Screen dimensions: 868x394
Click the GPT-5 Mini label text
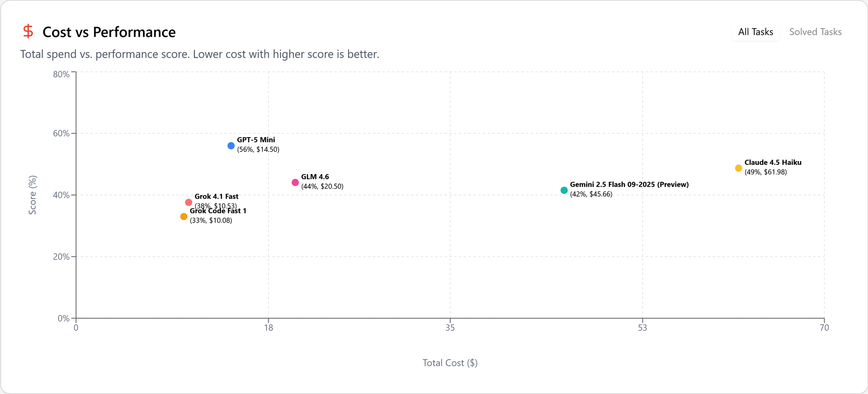click(256, 140)
